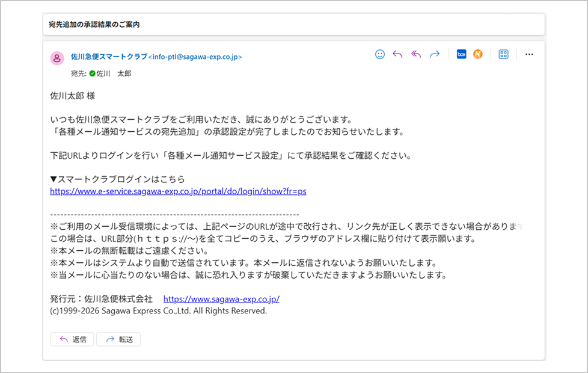This screenshot has width=588, height=373.
Task: Open the orange N add-in icon
Action: (478, 54)
